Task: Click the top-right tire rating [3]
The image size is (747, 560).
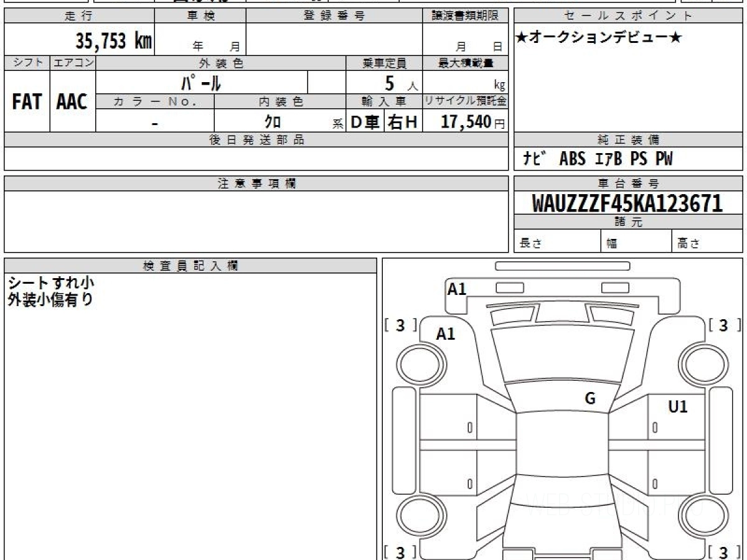Action: [x=724, y=325]
